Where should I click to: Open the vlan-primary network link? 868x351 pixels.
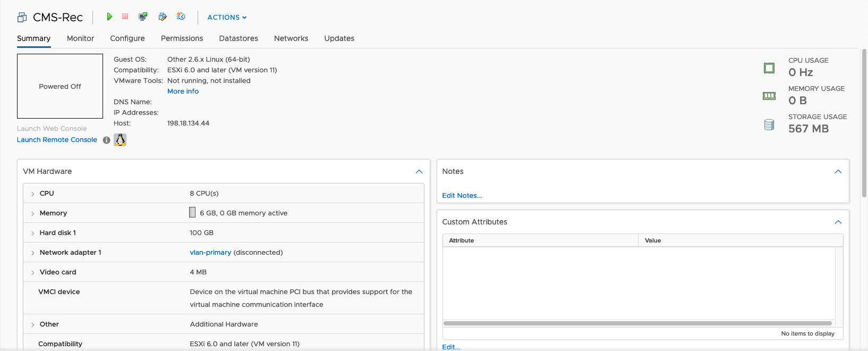[x=210, y=253]
